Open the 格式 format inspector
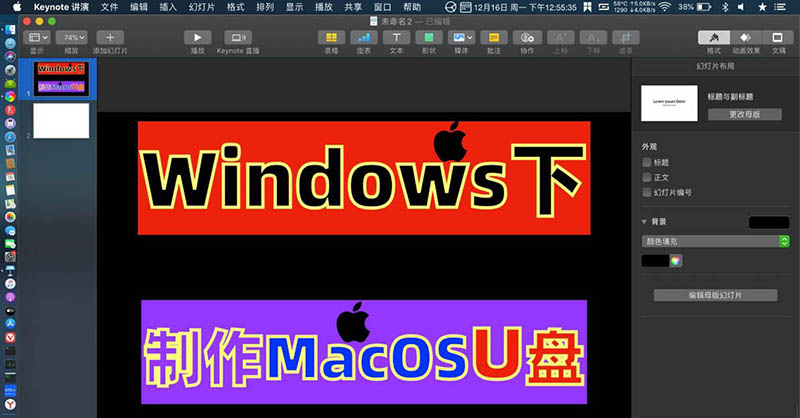The height and width of the screenshot is (418, 800). pos(714,37)
